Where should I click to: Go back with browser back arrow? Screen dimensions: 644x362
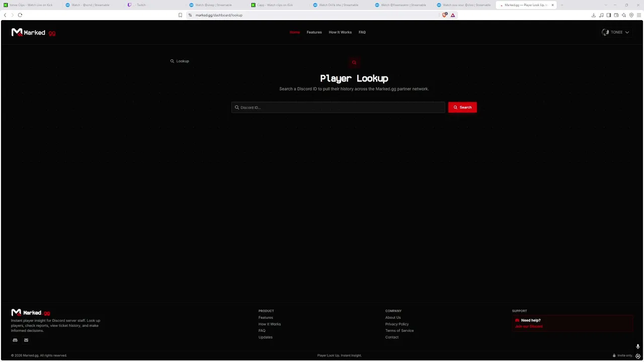[5, 15]
